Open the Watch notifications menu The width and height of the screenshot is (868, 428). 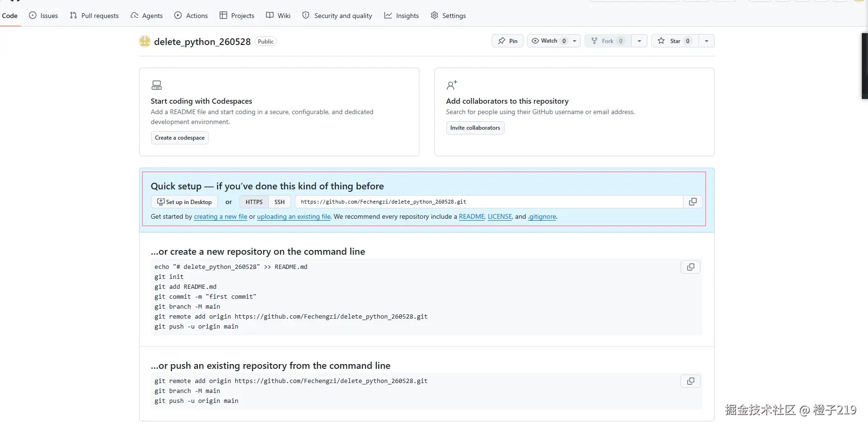[x=554, y=41]
